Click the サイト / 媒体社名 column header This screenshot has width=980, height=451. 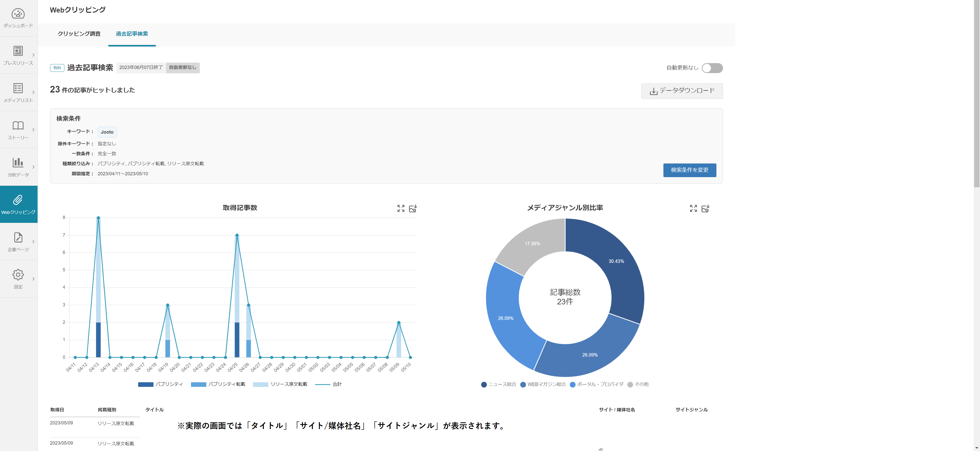617,410
